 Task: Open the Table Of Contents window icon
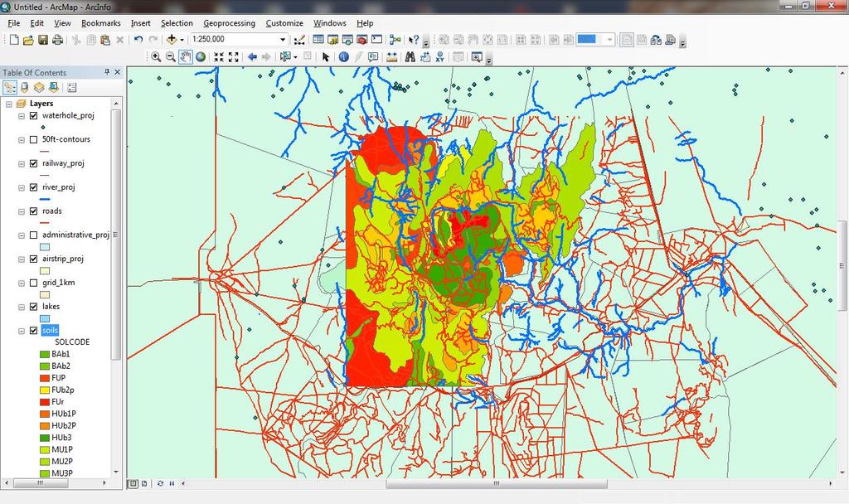[318, 40]
